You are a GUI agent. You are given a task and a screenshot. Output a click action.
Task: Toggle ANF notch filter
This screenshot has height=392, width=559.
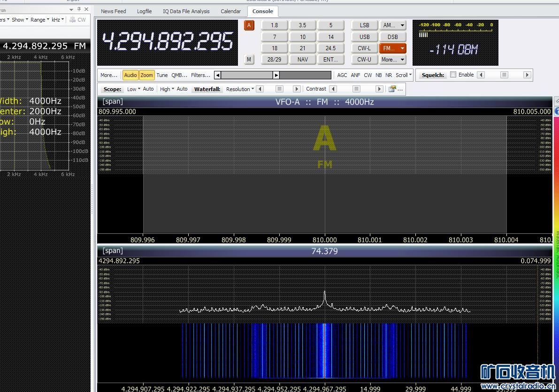coord(355,75)
